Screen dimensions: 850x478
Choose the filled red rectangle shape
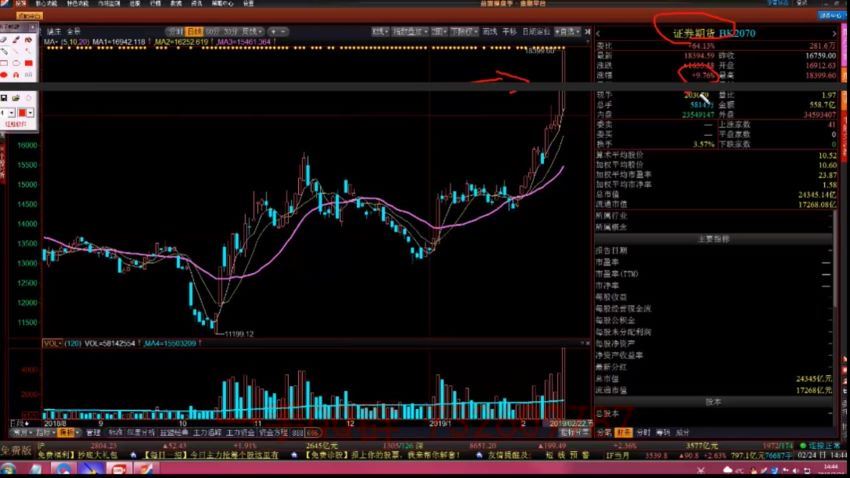28,63
